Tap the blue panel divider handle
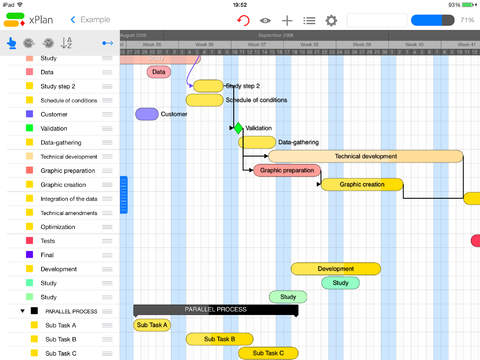Image resolution: width=480 pixels, height=360 pixels. [x=124, y=195]
